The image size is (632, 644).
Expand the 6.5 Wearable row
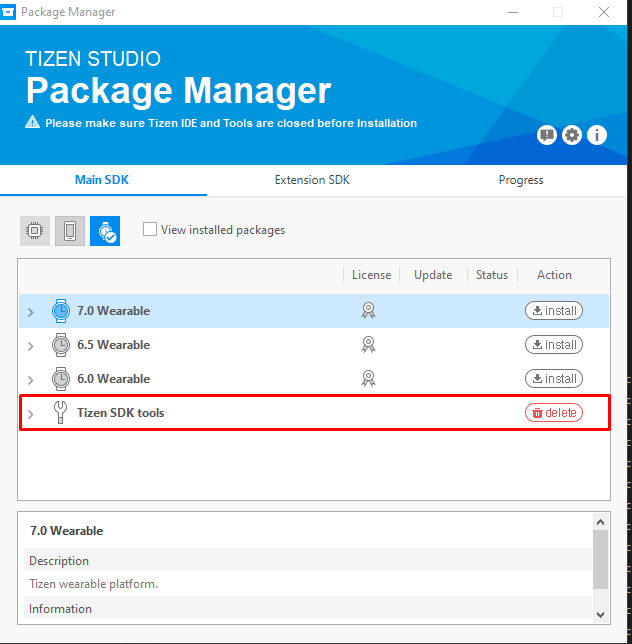(31, 346)
